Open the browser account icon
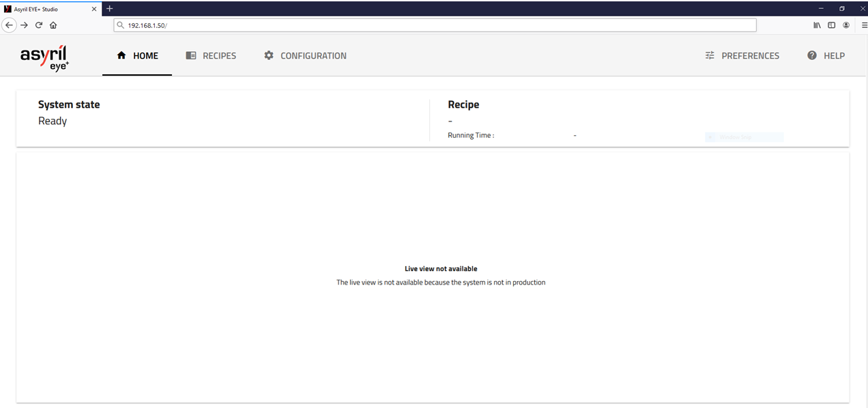868x408 pixels. [846, 25]
